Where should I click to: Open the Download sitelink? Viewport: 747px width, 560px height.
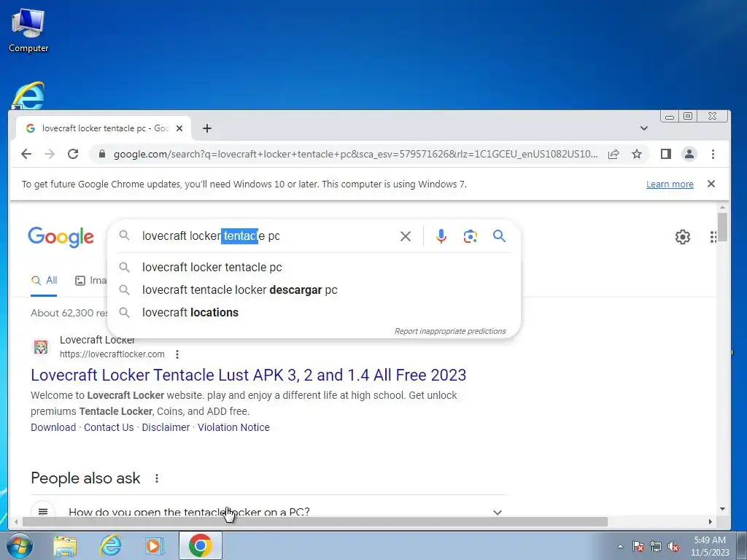pyautogui.click(x=53, y=427)
